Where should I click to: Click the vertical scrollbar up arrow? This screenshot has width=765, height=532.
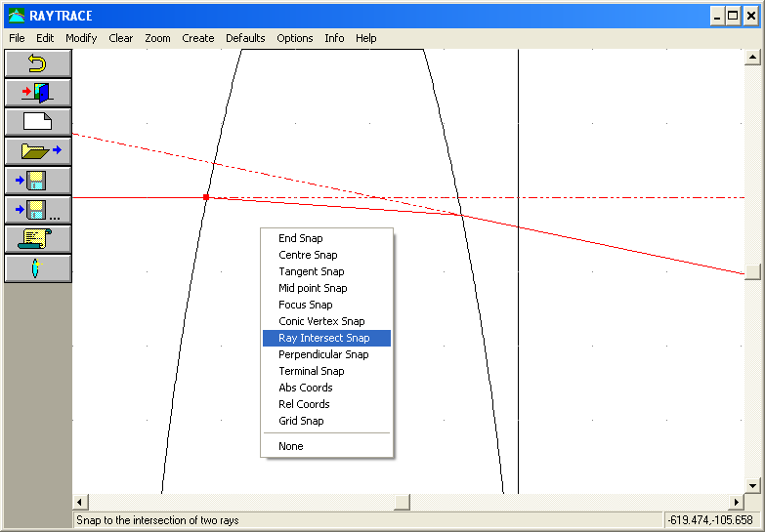coord(753,57)
